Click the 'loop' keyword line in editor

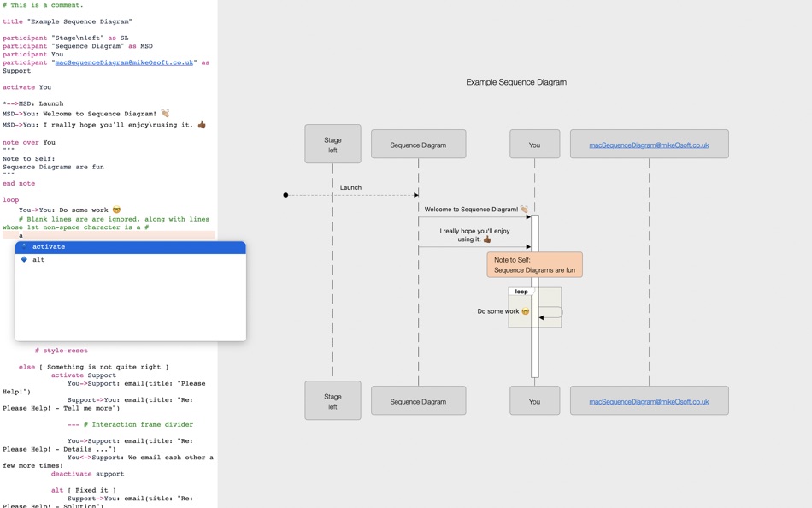point(11,200)
